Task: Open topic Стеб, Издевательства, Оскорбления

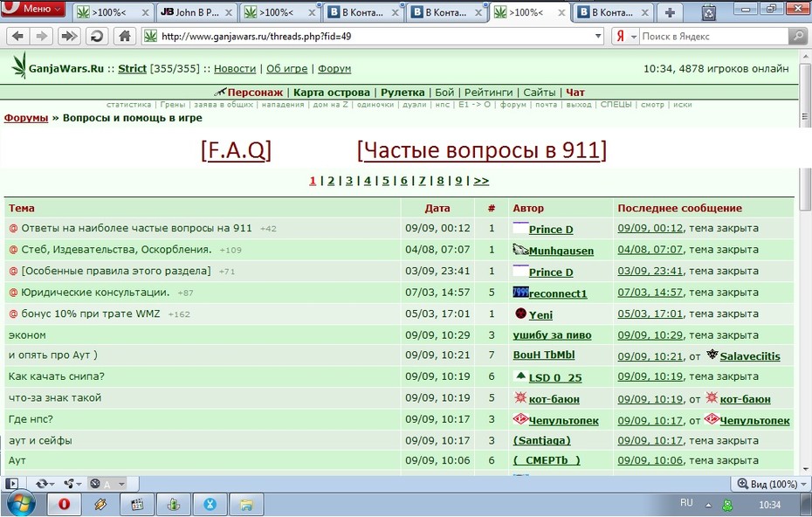Action: [116, 249]
